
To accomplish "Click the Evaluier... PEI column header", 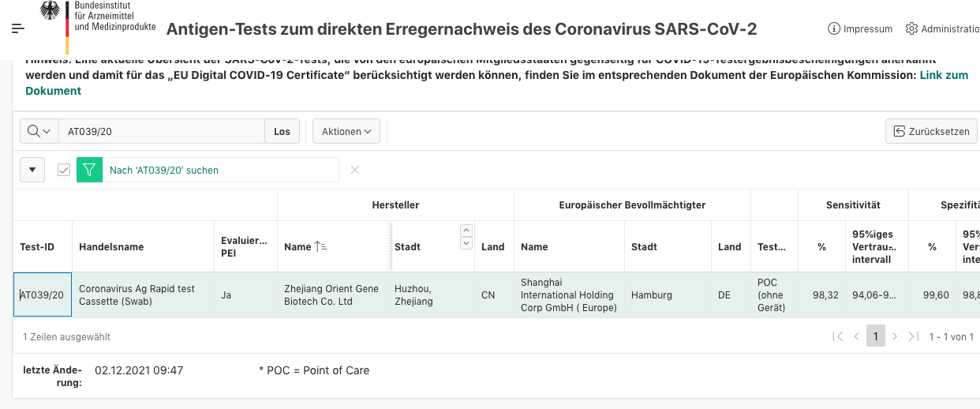I will point(244,246).
